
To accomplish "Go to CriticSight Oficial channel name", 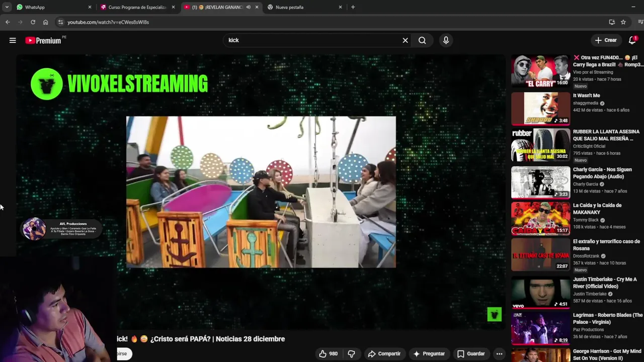I will coord(589,146).
